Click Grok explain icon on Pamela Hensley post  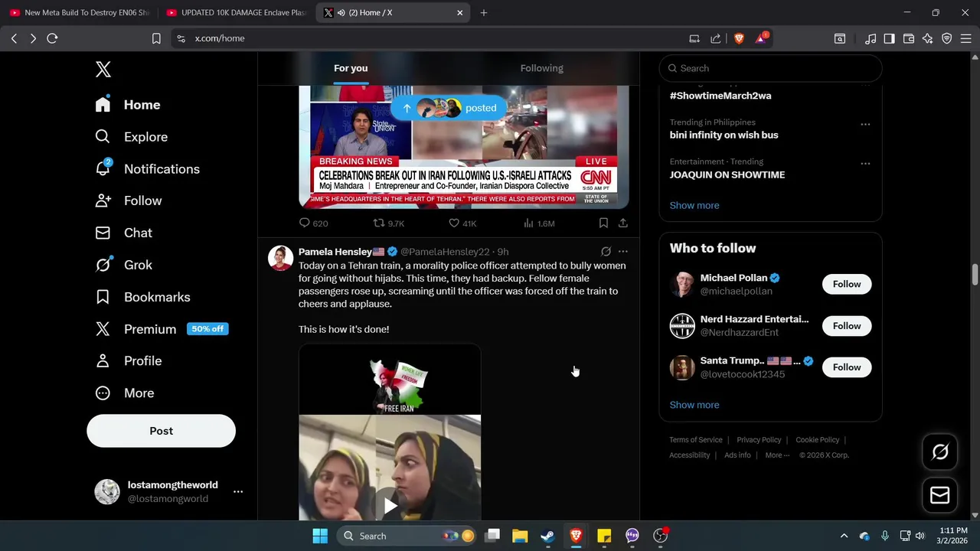point(606,251)
